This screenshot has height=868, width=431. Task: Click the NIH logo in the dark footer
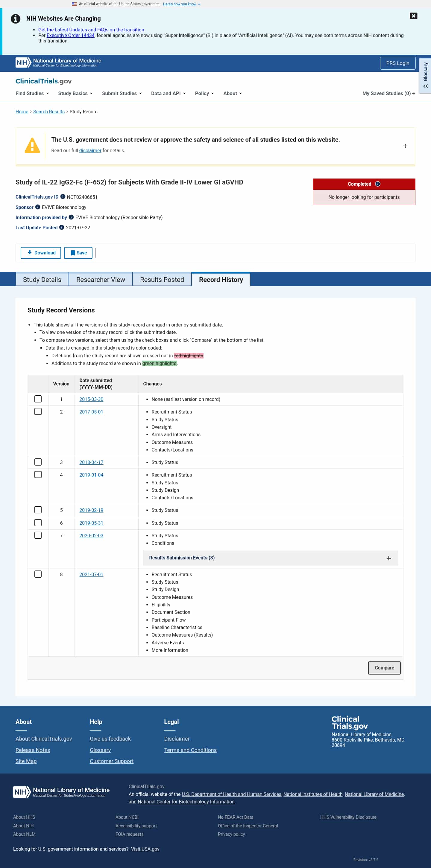pyautogui.click(x=61, y=792)
